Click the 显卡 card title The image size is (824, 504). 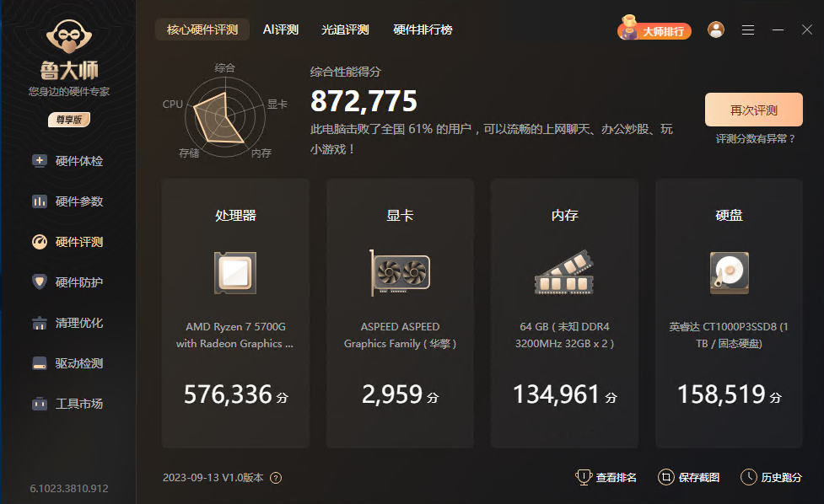400,215
